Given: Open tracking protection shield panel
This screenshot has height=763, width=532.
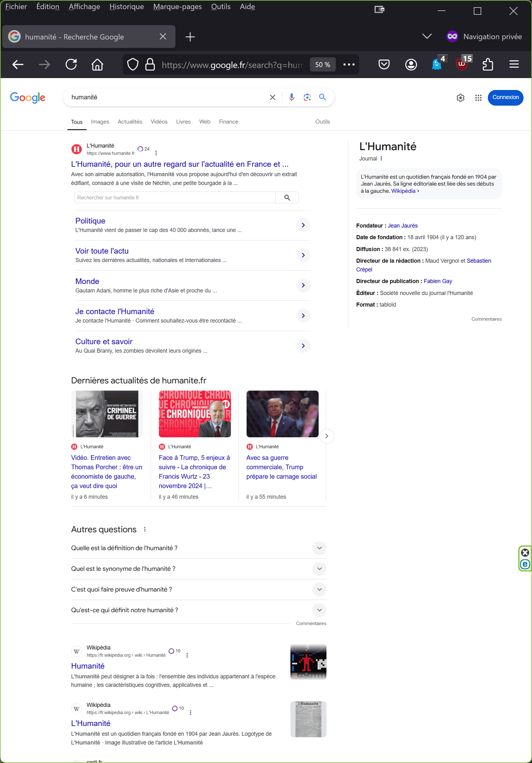Looking at the screenshot, I should point(133,65).
